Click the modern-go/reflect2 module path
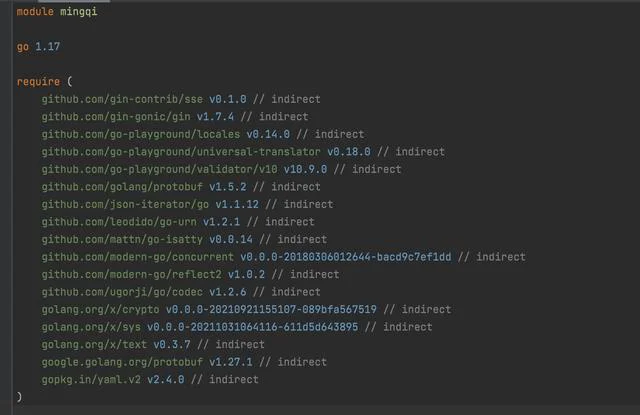This screenshot has width=640, height=415. [x=131, y=275]
